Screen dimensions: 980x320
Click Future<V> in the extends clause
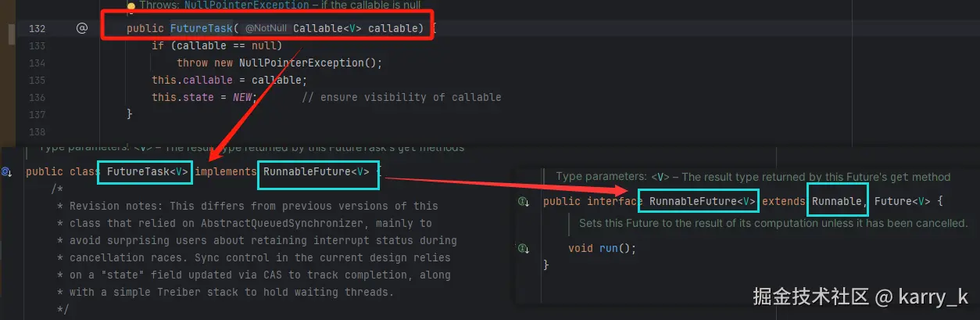click(902, 202)
